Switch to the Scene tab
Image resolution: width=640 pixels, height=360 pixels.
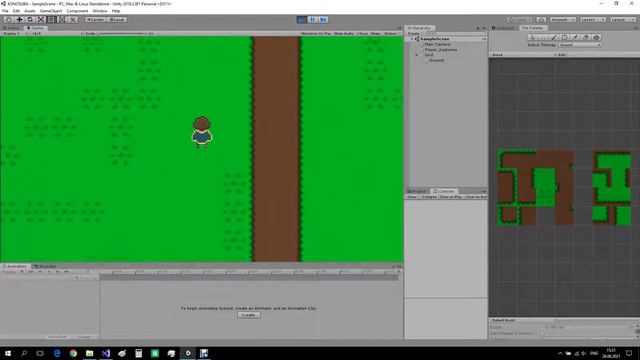[11, 28]
